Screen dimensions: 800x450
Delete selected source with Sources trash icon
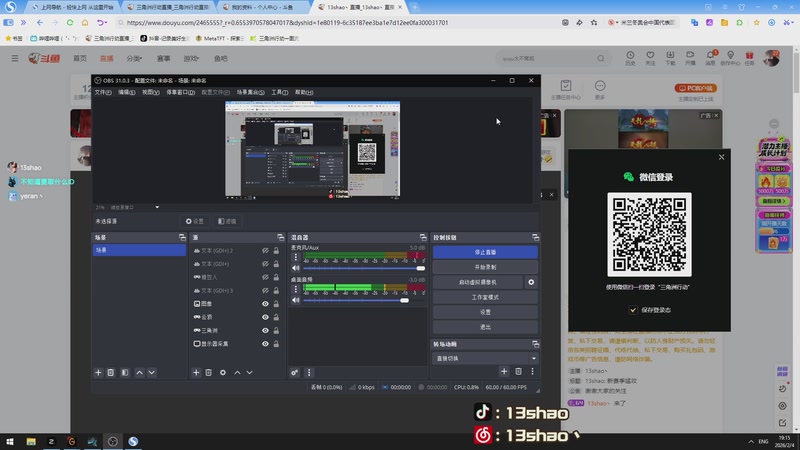pos(209,372)
